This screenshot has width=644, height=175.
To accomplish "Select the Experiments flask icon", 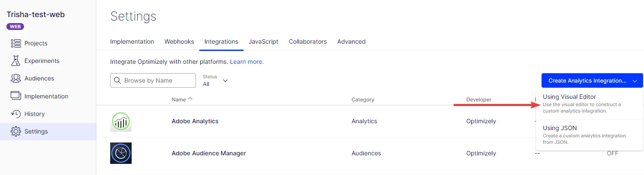I will click(16, 61).
